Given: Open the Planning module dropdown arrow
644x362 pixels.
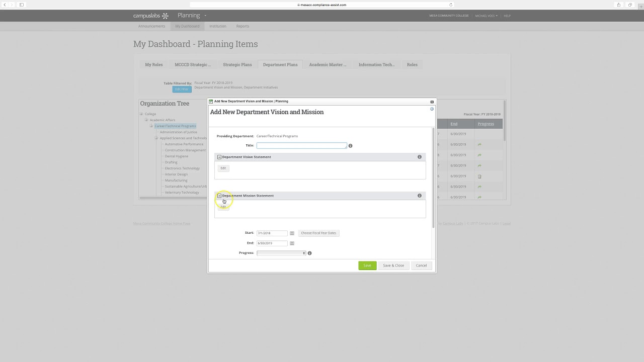Looking at the screenshot, I should pos(205,16).
